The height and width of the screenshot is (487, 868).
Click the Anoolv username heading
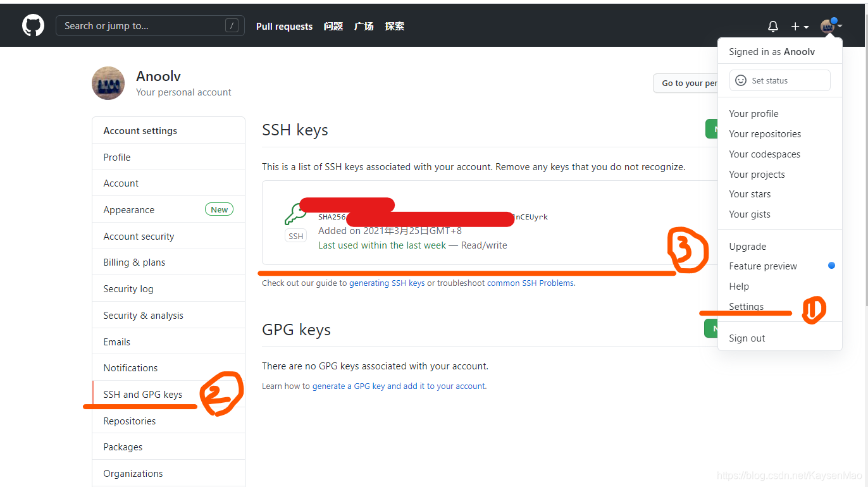click(159, 76)
